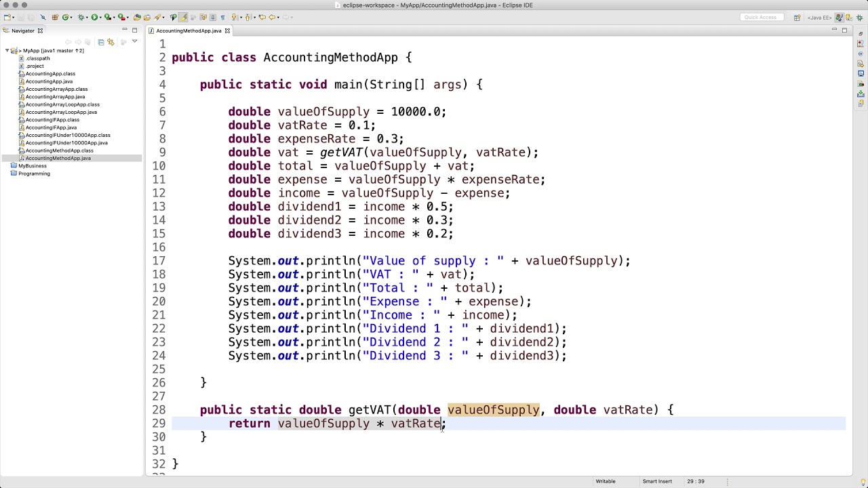This screenshot has height=488, width=868.
Task: Click highlighted valueOfSupply parameter on line 28
Action: click(493, 410)
